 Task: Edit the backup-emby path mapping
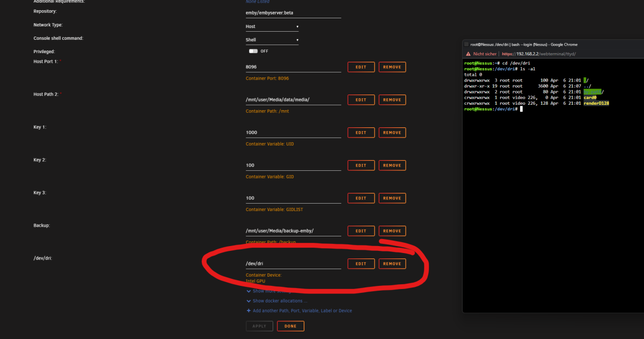(x=361, y=230)
